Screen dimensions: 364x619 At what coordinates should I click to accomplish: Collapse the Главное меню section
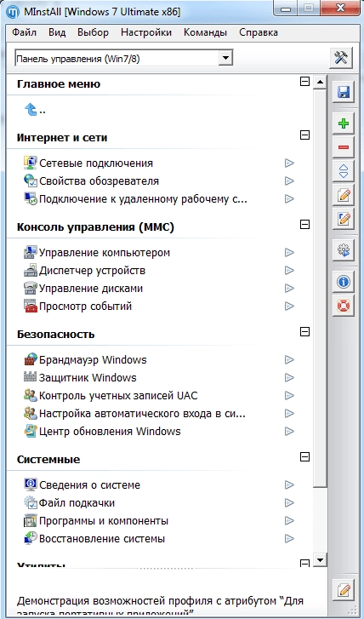pyautogui.click(x=304, y=82)
